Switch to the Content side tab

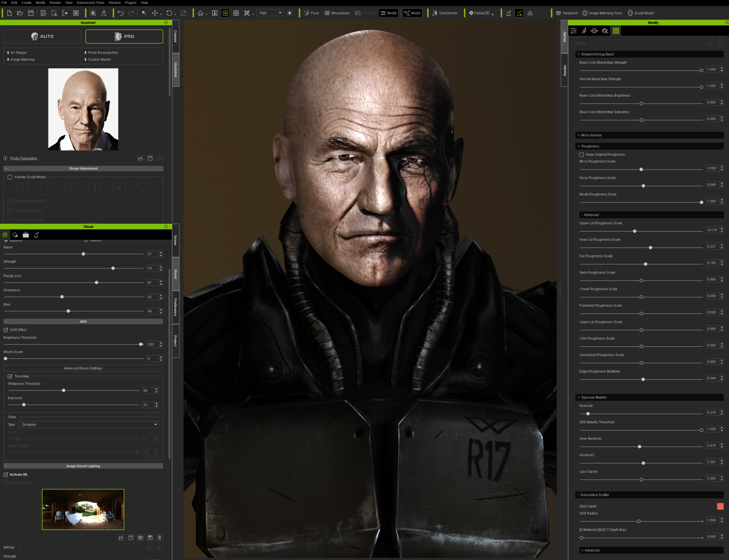[x=175, y=36]
